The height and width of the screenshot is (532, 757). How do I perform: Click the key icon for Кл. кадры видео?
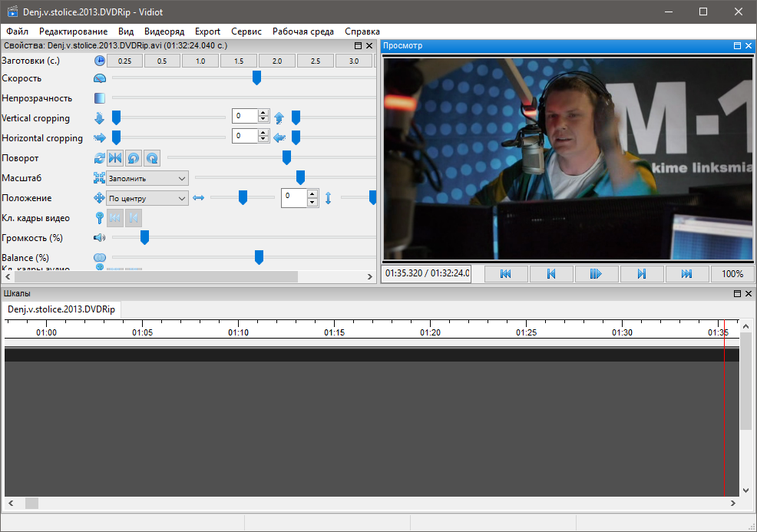click(x=100, y=218)
